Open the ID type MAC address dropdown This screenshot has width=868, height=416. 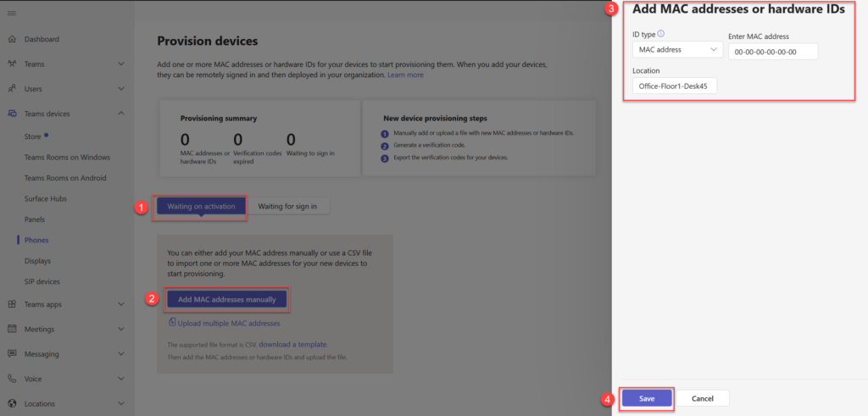click(x=677, y=50)
